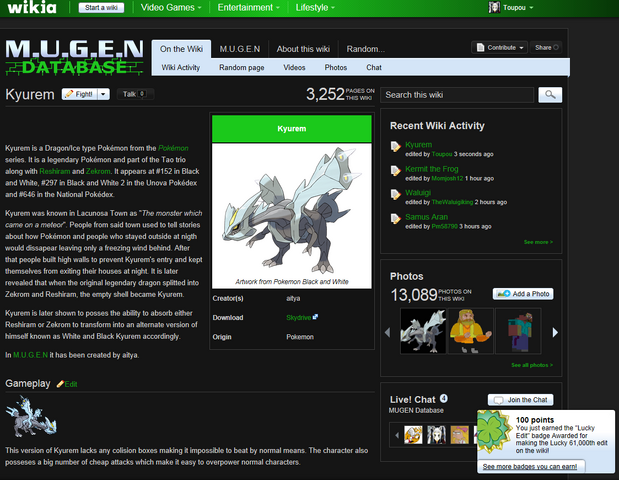Open Waluigi activity link
Screen dimensions: 619x480
[418, 193]
